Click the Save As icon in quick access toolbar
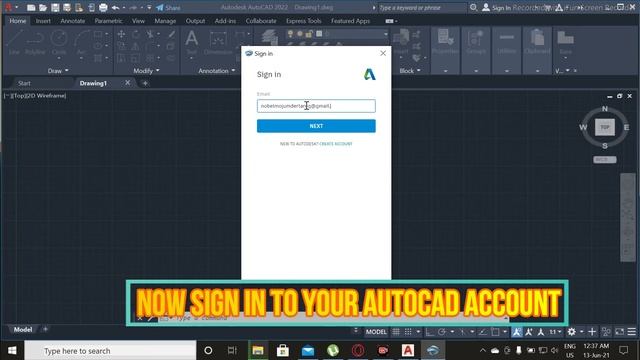The image size is (640, 360). [x=67, y=7]
